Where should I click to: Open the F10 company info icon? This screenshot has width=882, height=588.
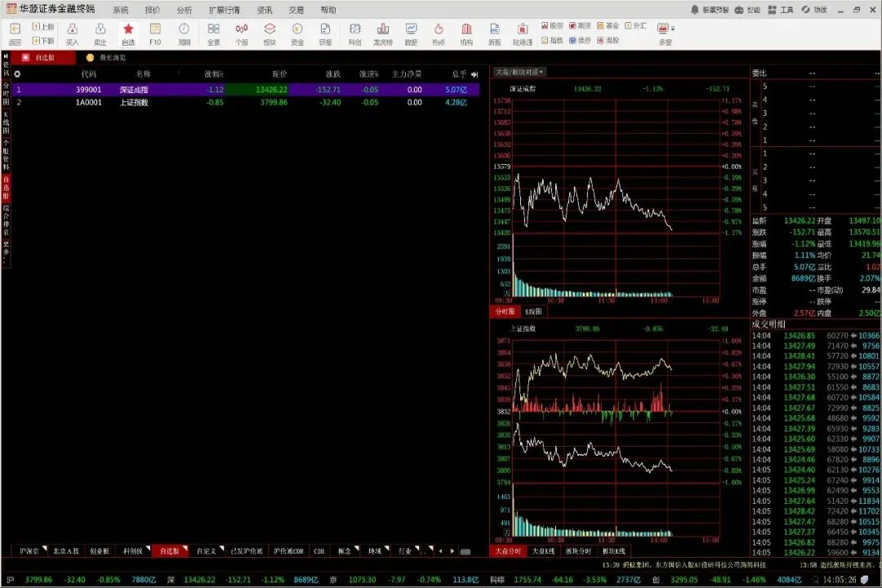pyautogui.click(x=155, y=33)
